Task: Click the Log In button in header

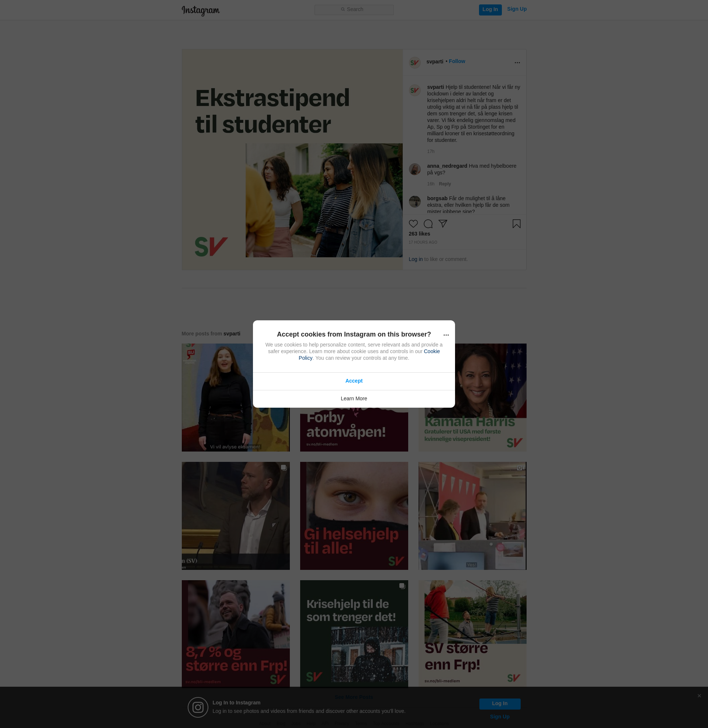Action: (x=490, y=10)
